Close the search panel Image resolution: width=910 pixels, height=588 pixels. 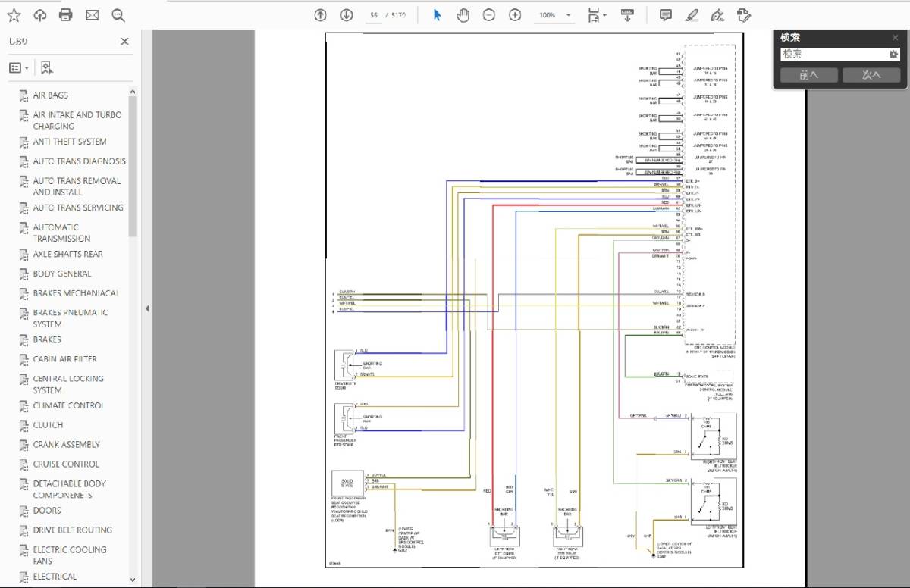pyautogui.click(x=895, y=37)
